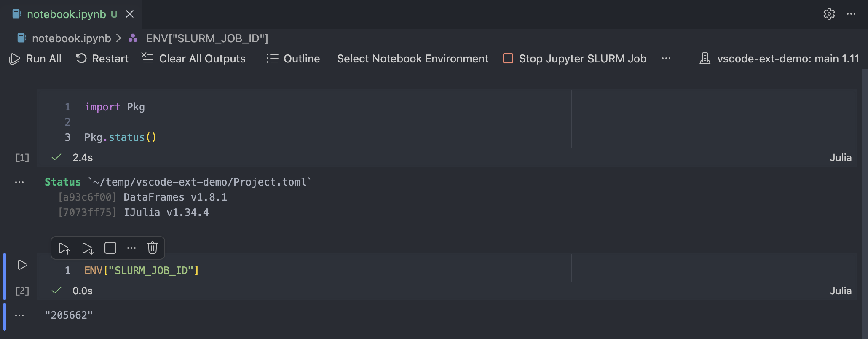Close the notebook.ipynb tab
The image size is (868, 339).
(130, 14)
